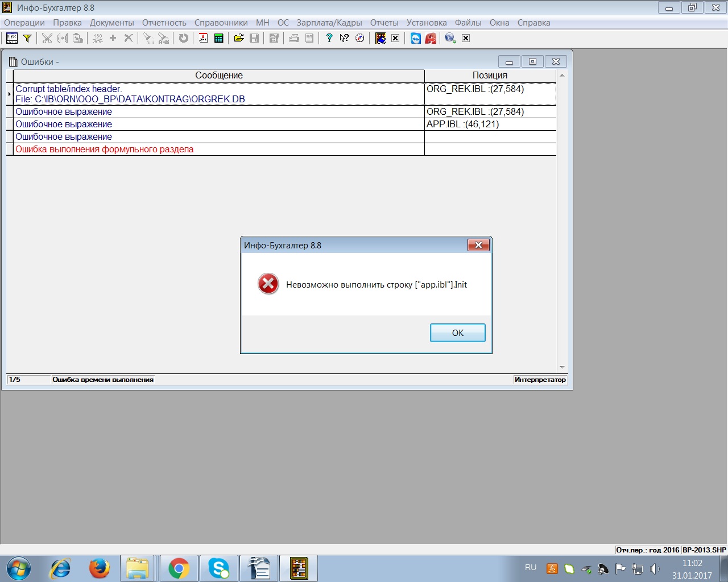Viewport: 728px width, 582px height.
Task: Click the compass navigator icon
Action: click(x=359, y=38)
